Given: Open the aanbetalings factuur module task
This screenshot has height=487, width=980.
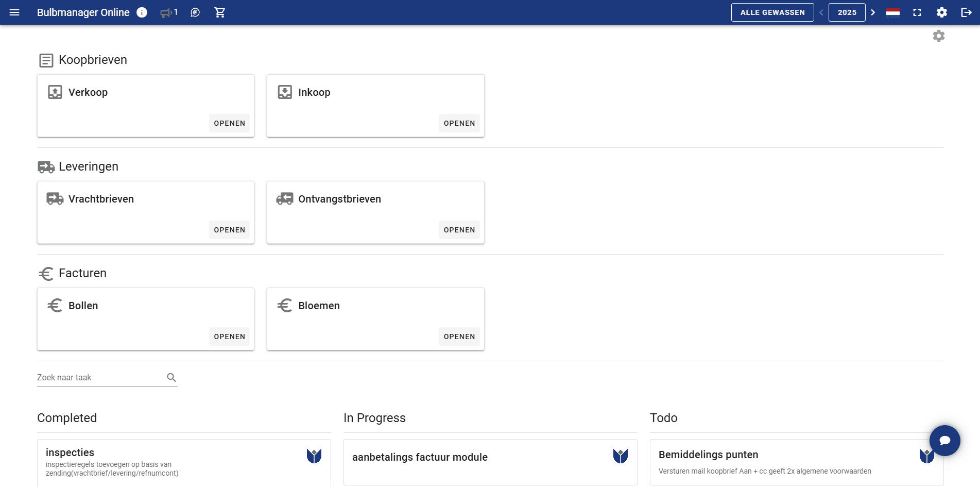Looking at the screenshot, I should coord(420,457).
